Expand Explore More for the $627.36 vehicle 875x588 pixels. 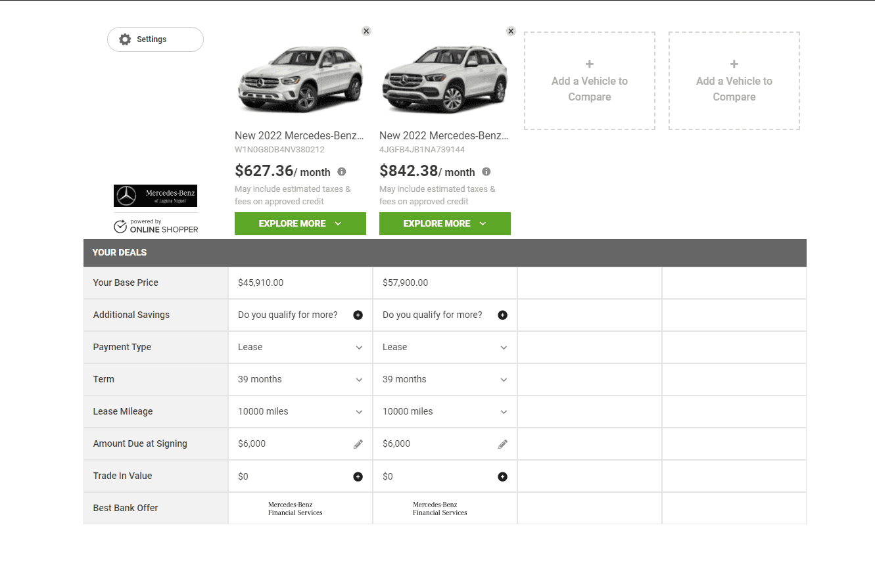[x=300, y=223]
